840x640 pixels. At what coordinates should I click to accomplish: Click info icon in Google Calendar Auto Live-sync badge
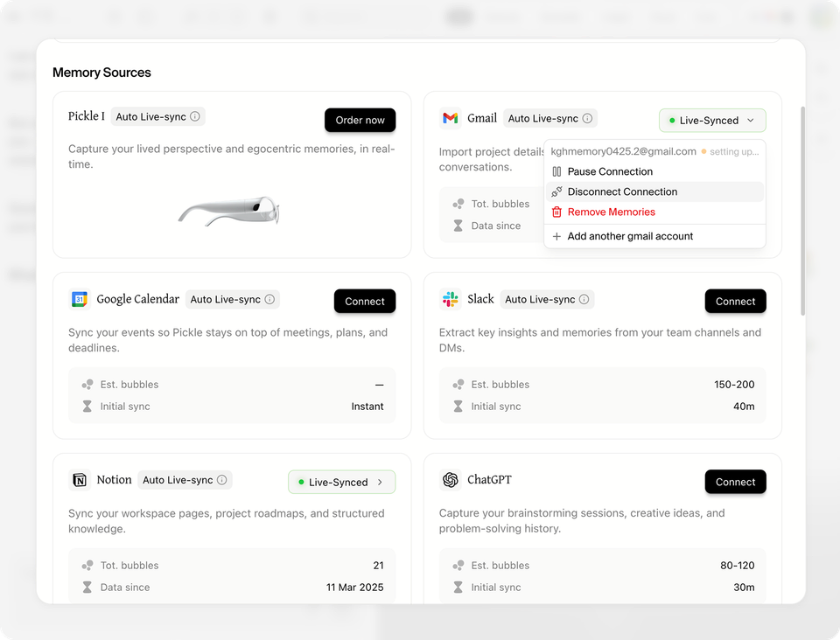(x=269, y=300)
